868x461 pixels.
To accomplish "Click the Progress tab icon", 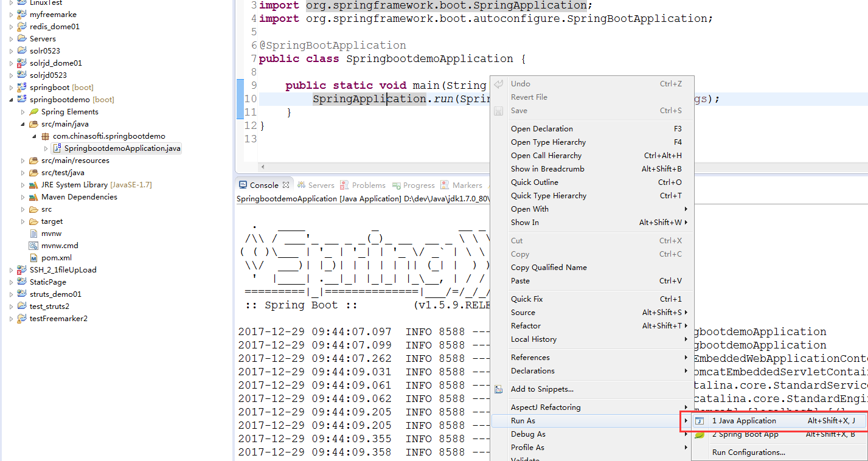I will (x=396, y=185).
